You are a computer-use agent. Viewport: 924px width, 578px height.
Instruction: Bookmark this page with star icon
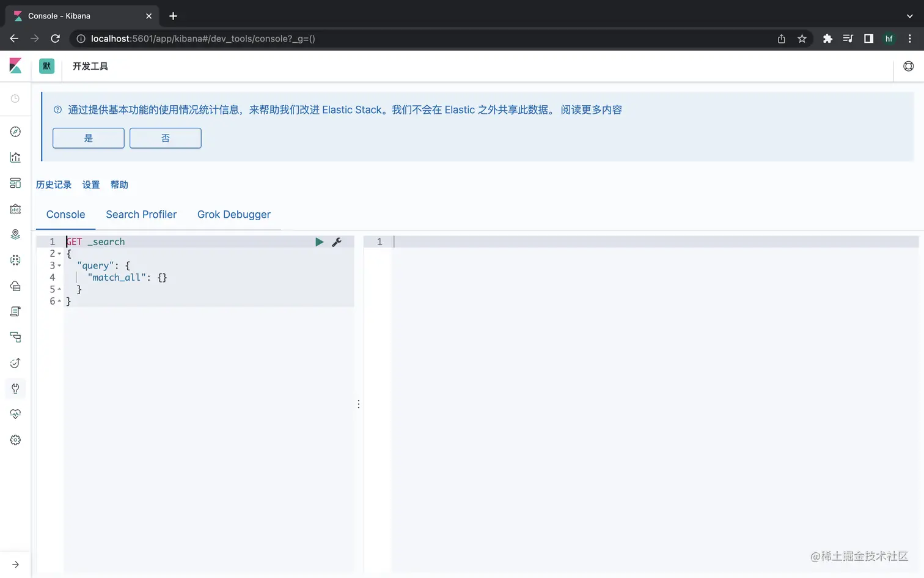coord(802,39)
